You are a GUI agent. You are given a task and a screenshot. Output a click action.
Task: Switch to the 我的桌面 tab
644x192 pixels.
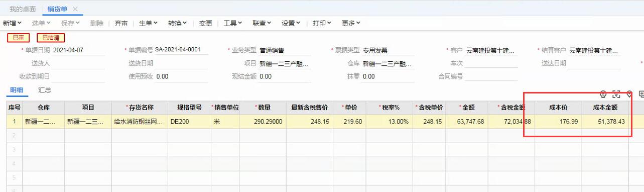pyautogui.click(x=23, y=9)
